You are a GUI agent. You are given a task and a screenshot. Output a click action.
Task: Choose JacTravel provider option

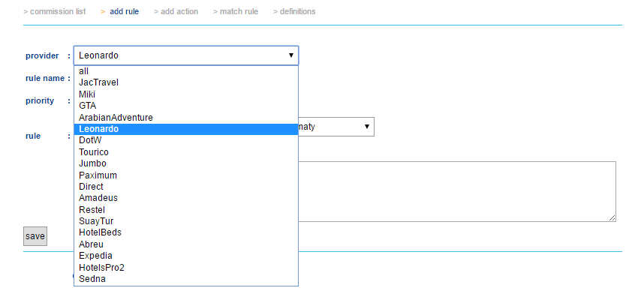coord(186,82)
